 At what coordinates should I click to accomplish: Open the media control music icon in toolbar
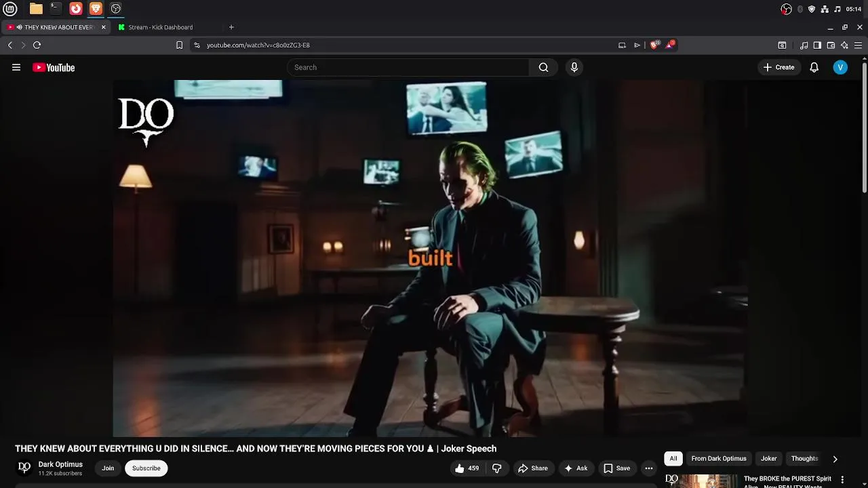(x=804, y=45)
